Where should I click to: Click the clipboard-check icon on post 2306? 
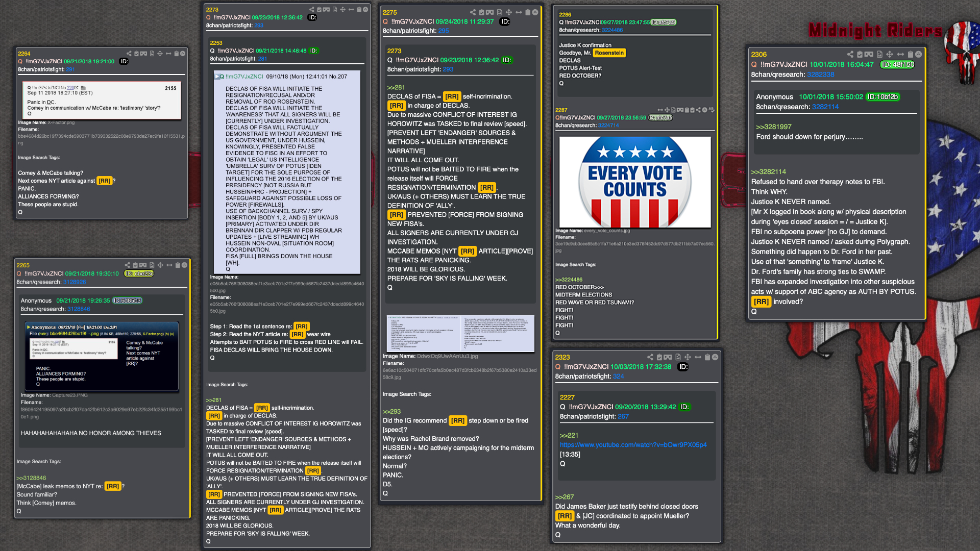click(x=860, y=54)
